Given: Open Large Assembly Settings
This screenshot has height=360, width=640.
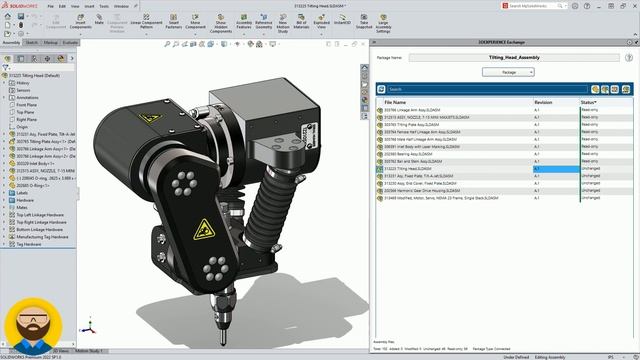Looking at the screenshot, I should click(383, 23).
